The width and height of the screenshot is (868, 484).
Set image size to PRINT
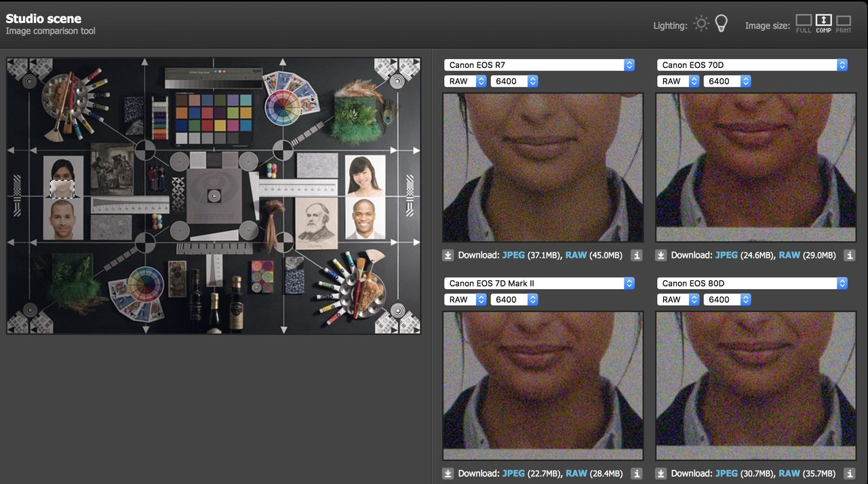(x=843, y=24)
